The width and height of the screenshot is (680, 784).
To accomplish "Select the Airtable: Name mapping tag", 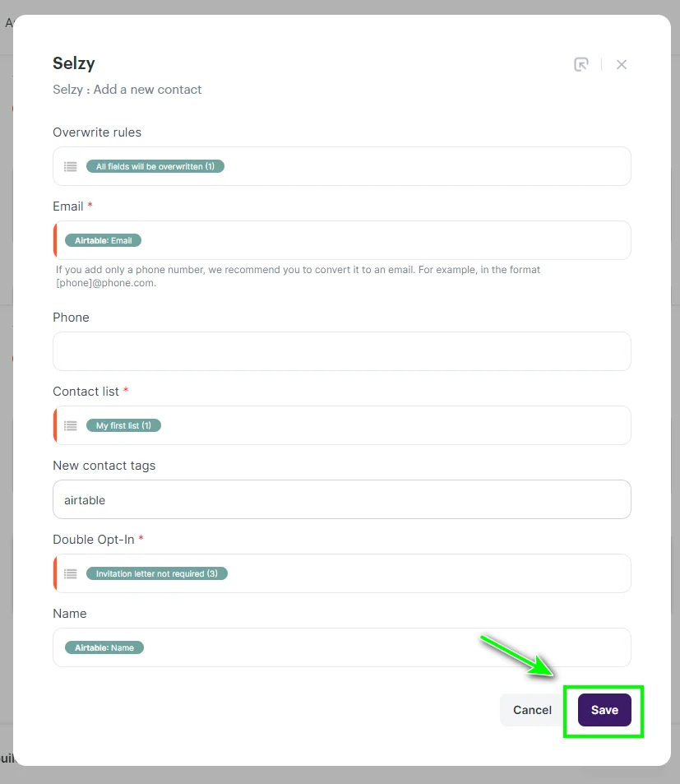I will tap(104, 647).
